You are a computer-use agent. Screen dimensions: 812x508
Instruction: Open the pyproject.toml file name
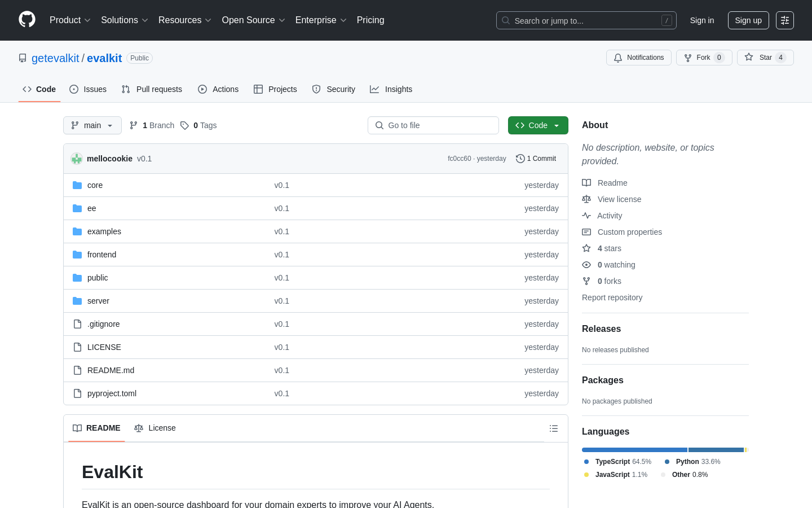[x=112, y=393]
